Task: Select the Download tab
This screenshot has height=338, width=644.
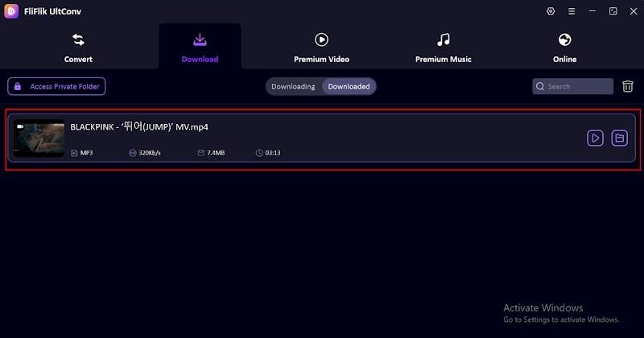Action: [x=200, y=47]
